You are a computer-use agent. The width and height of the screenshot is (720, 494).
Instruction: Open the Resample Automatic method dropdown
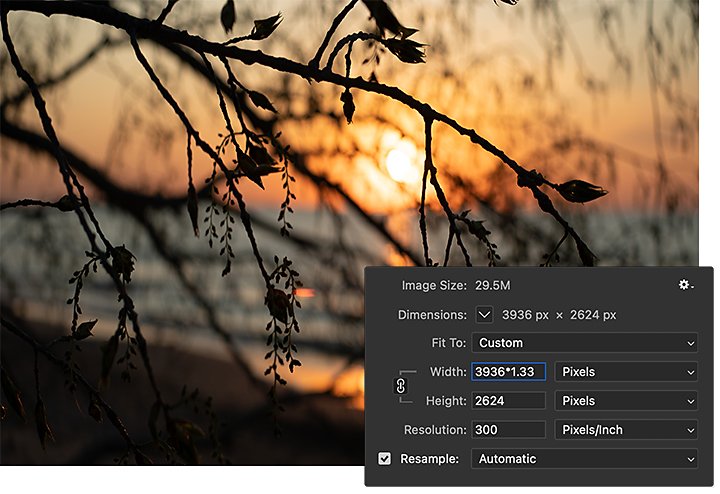(x=585, y=459)
